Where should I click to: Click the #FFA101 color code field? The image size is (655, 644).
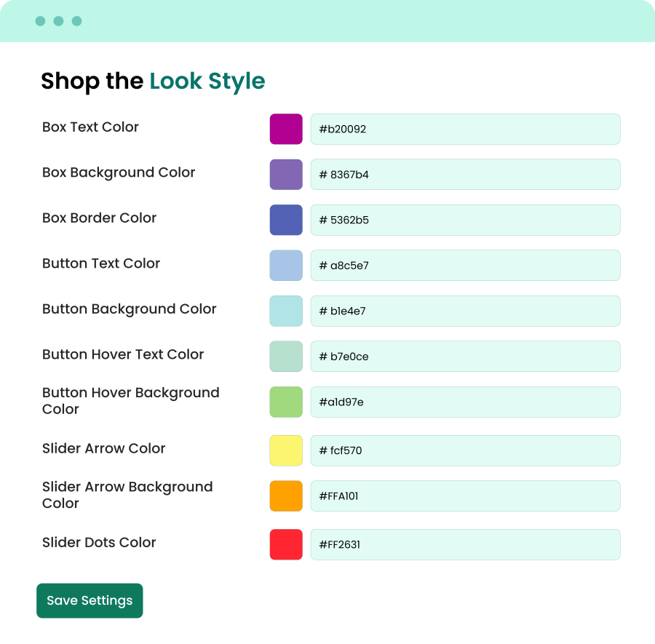465,496
